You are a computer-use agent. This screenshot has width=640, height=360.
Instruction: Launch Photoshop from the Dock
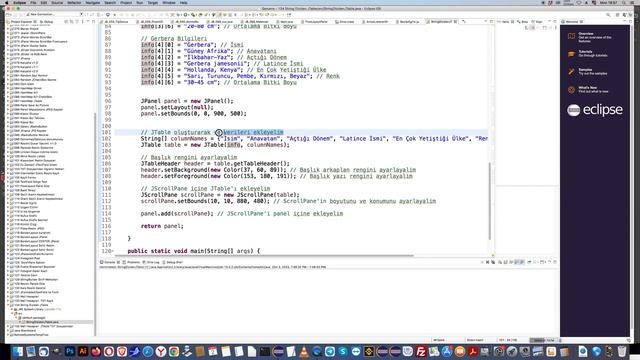coord(70,351)
